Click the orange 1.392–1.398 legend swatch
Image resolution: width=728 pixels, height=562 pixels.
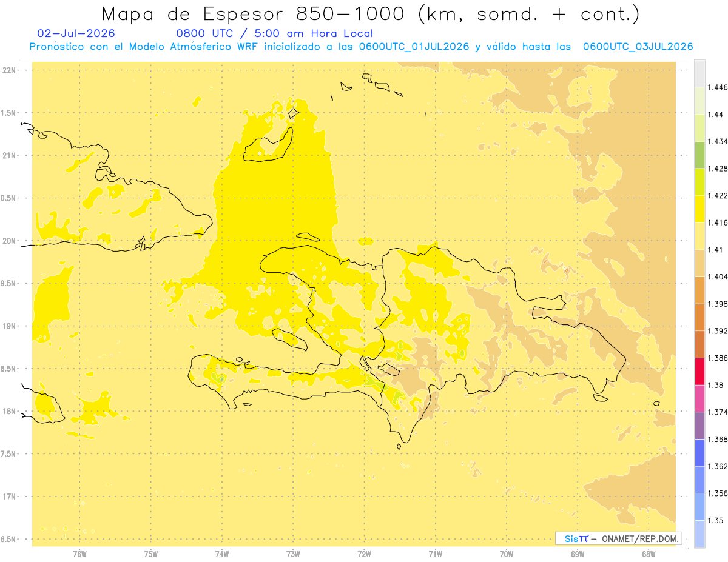pos(699,317)
